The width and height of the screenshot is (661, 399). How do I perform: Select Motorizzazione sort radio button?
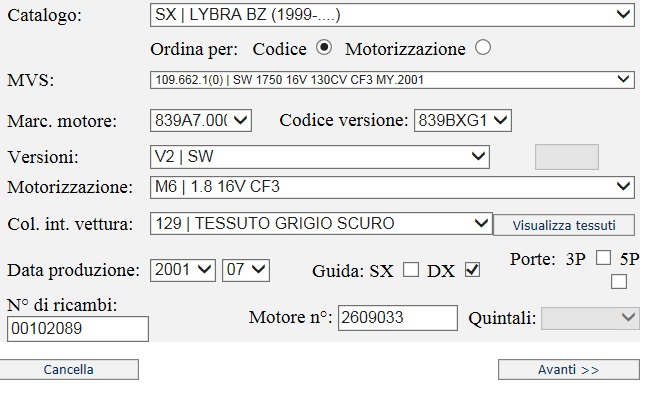pos(483,47)
